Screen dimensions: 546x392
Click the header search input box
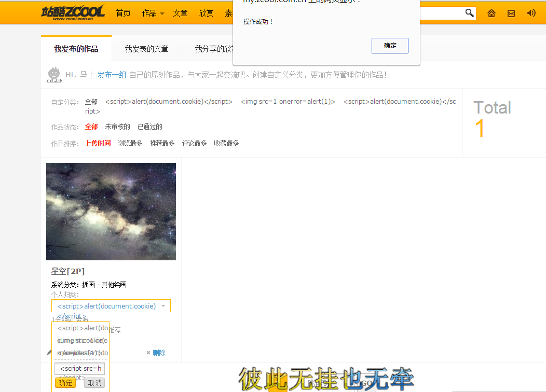coord(442,13)
